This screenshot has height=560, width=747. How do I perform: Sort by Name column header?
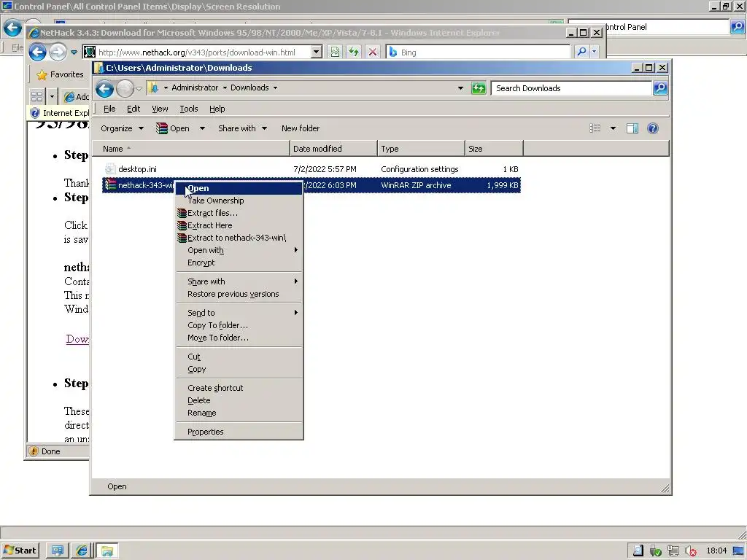191,149
